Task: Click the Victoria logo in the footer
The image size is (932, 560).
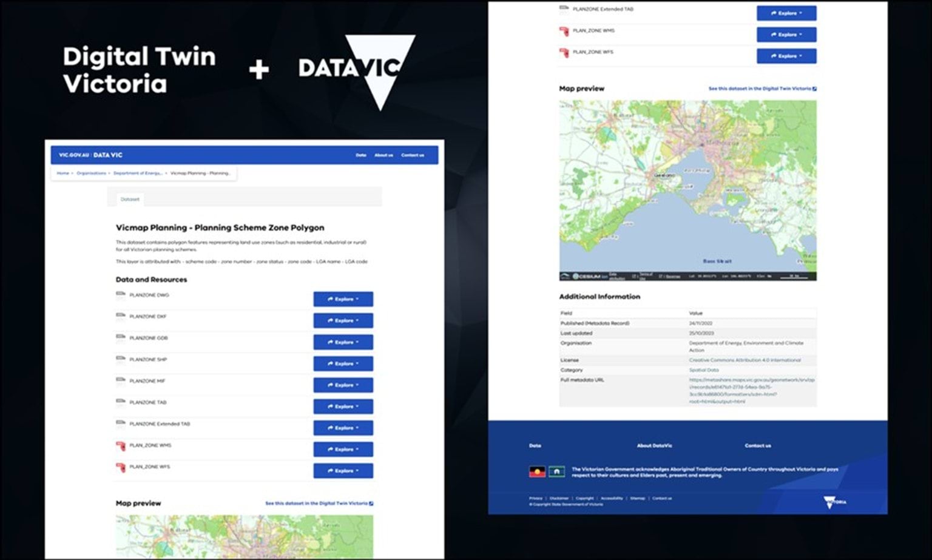Action: (834, 502)
